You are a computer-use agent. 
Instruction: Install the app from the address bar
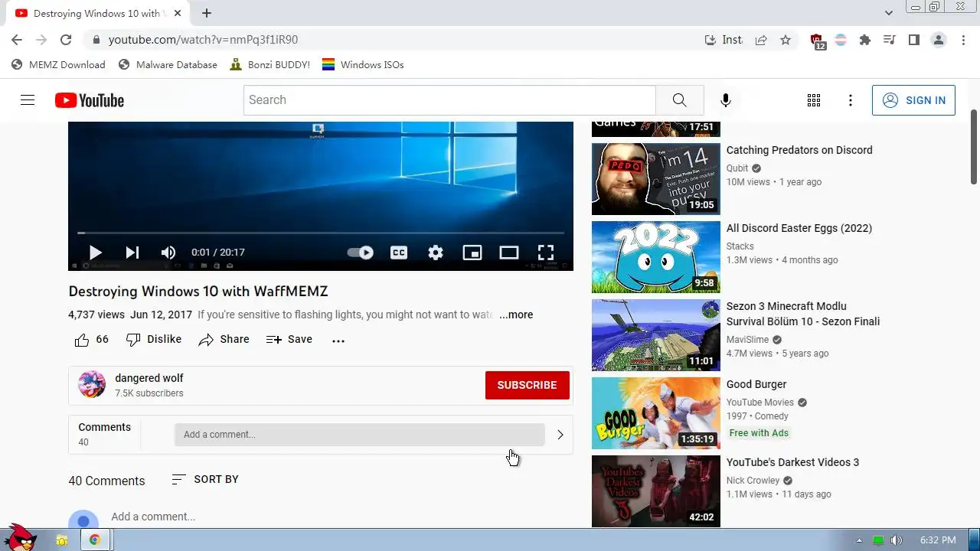tap(724, 40)
